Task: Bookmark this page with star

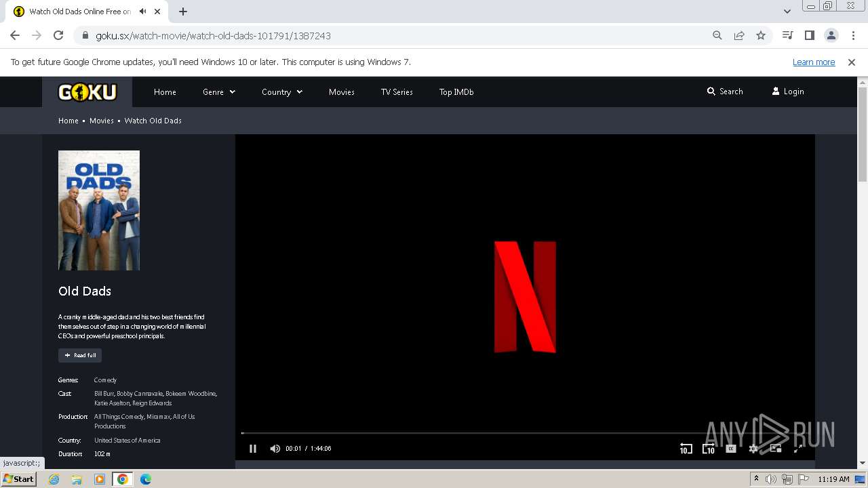Action: point(761,35)
